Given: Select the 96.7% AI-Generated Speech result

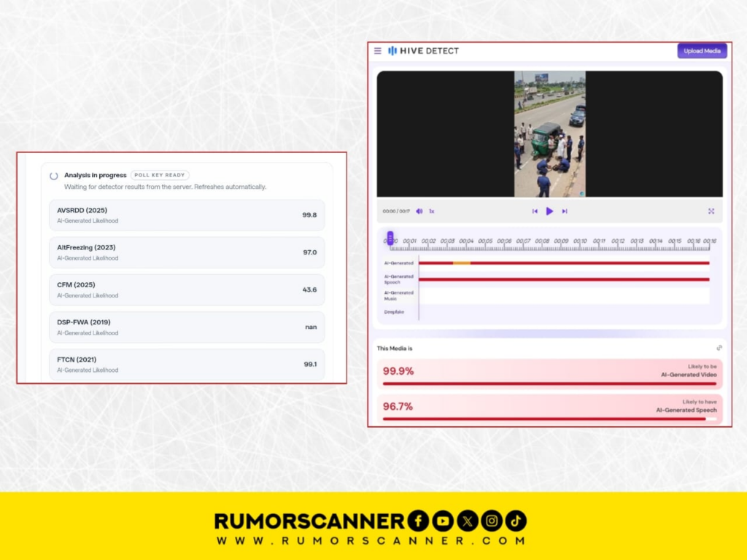Looking at the screenshot, I should [x=550, y=408].
